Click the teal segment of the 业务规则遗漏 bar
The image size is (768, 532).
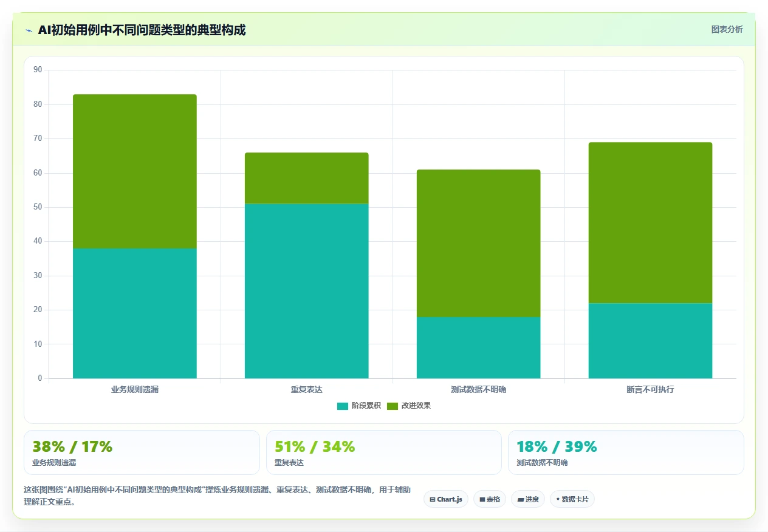point(135,313)
